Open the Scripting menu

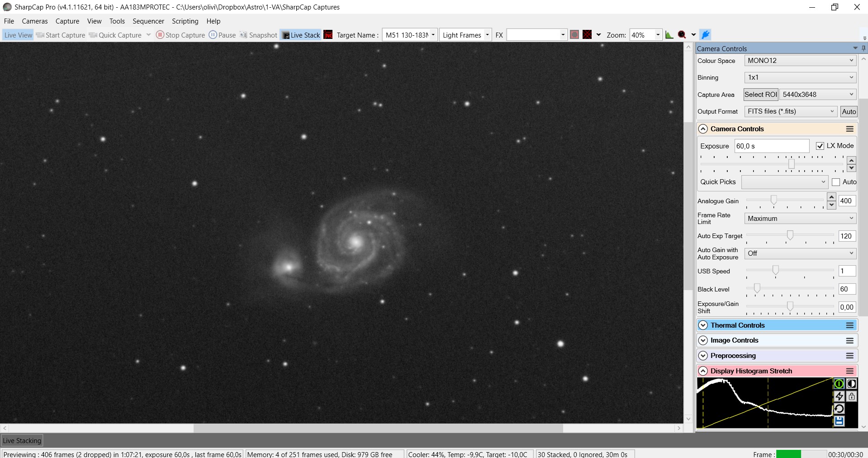point(185,21)
